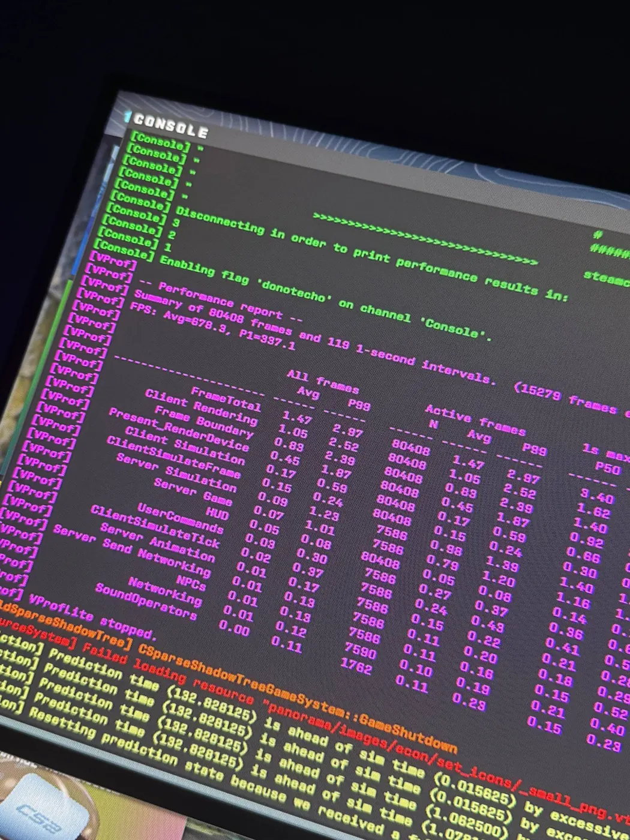This screenshot has height=840, width=630.
Task: Click the 'Present_RenderDevice' row label
Action: (x=179, y=430)
